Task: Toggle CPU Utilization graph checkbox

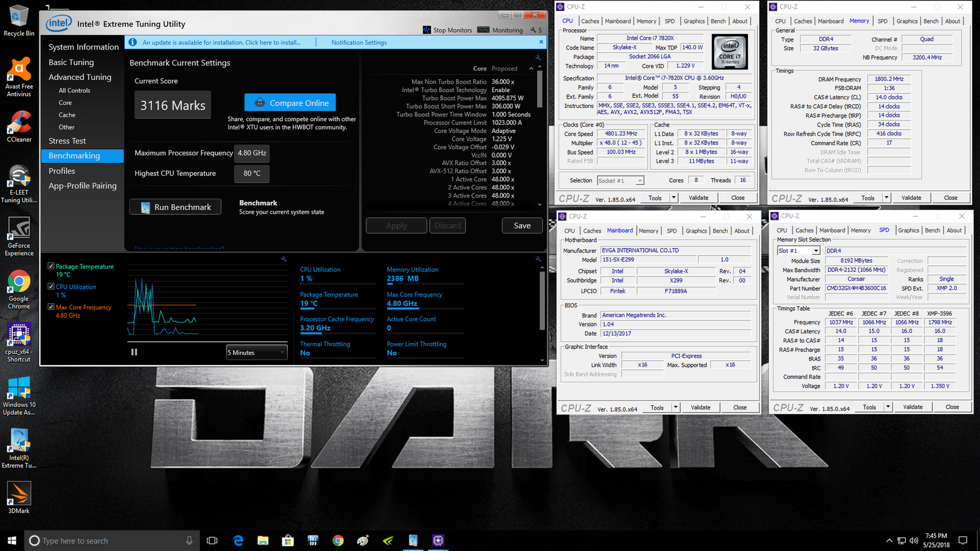Action: [x=51, y=286]
